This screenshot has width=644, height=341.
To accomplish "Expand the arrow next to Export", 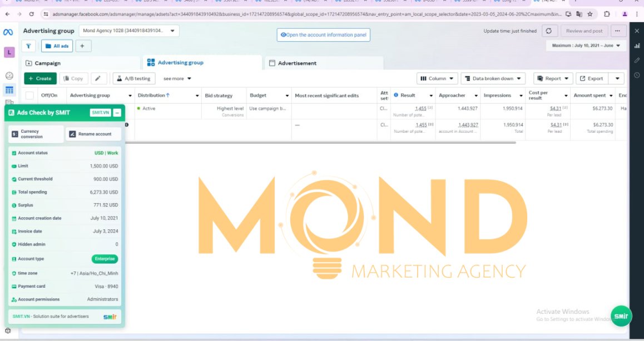I will tap(617, 78).
